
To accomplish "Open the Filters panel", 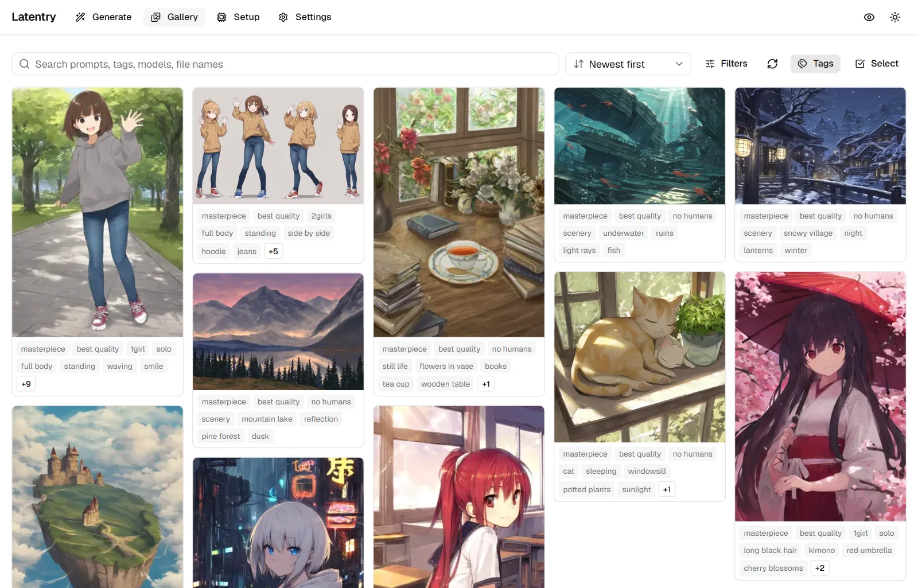I will point(726,64).
